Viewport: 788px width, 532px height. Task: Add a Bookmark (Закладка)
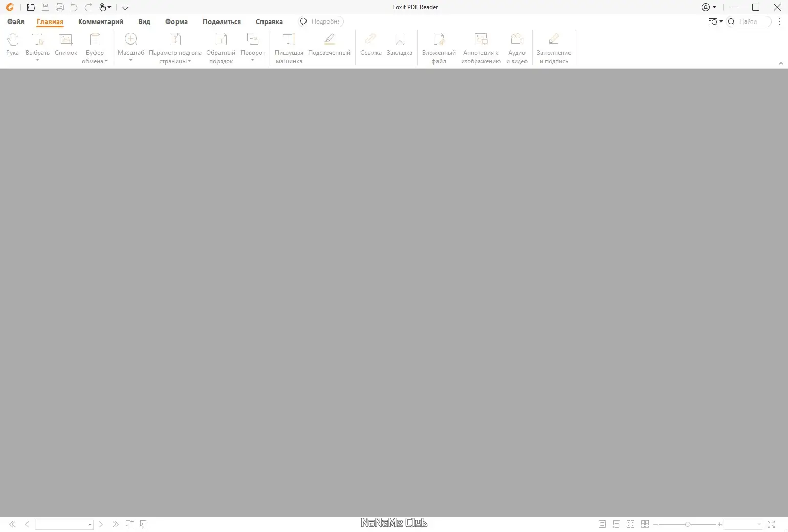[400, 45]
